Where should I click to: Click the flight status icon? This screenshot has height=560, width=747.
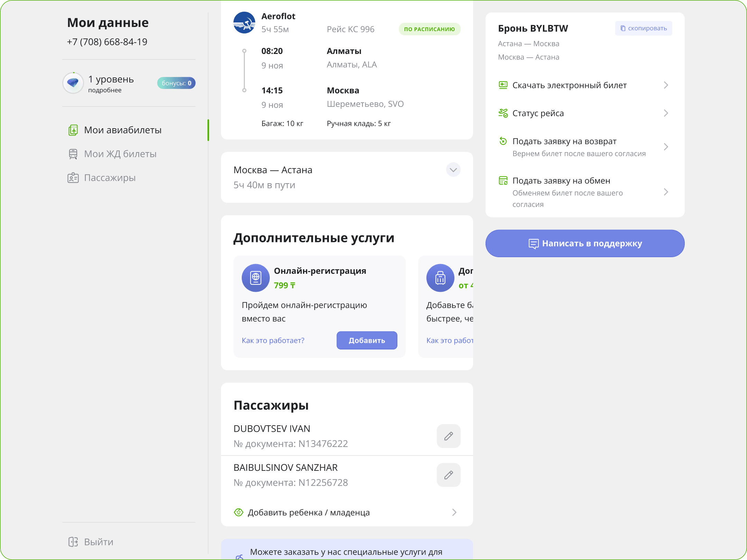tap(503, 113)
